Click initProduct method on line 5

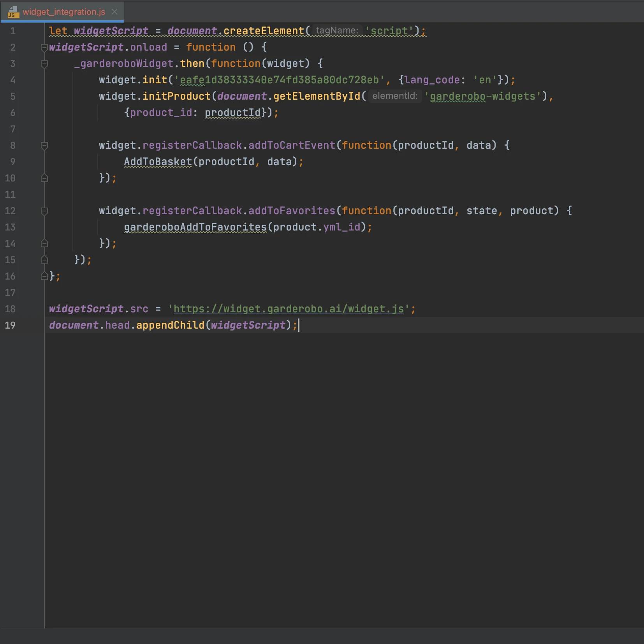click(176, 96)
